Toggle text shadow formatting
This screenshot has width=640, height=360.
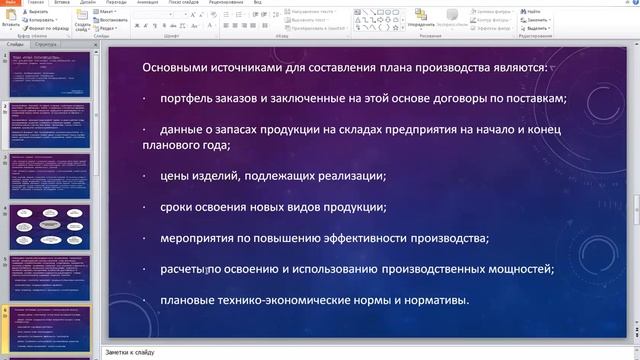click(x=164, y=26)
